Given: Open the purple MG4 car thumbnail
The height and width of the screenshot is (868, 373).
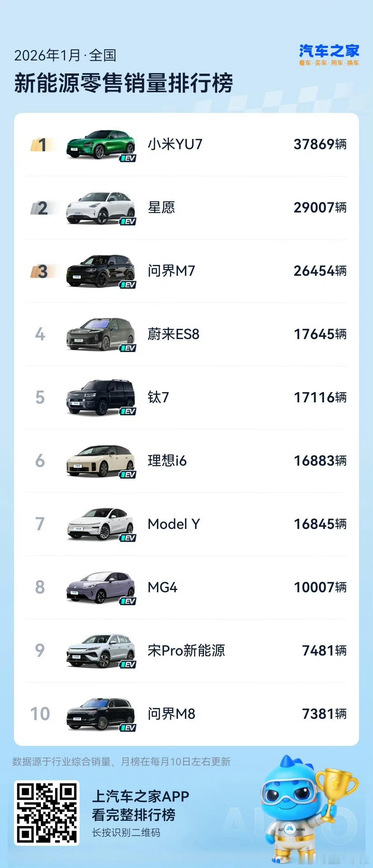Looking at the screenshot, I should pyautogui.click(x=101, y=587).
